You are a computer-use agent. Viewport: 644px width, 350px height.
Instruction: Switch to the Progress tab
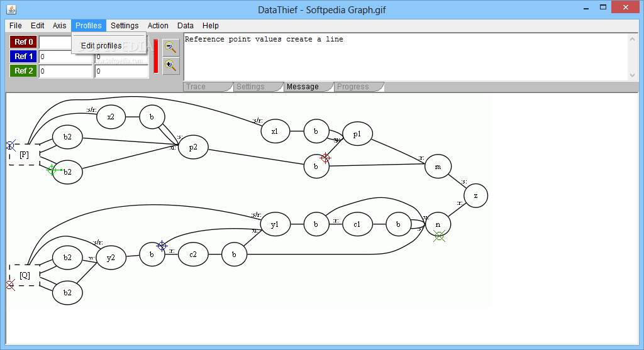(358, 87)
